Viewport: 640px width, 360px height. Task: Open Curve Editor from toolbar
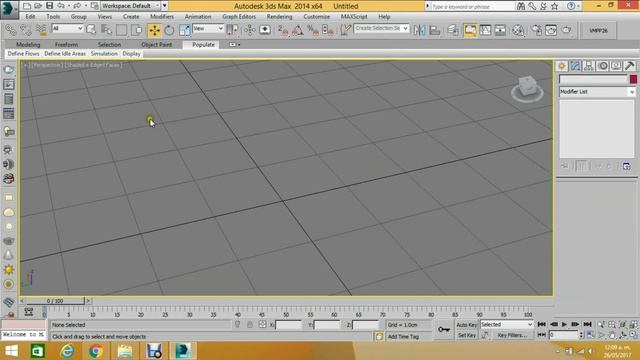point(485,30)
